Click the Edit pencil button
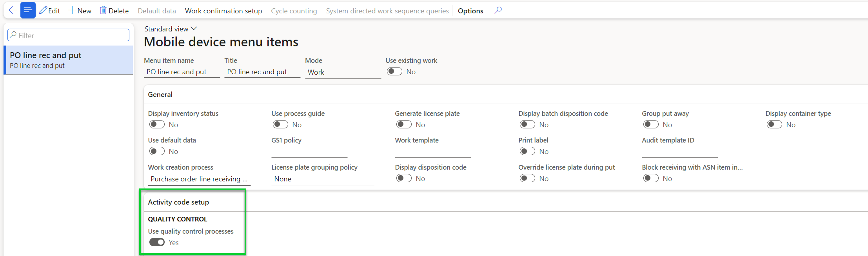 coord(50,11)
